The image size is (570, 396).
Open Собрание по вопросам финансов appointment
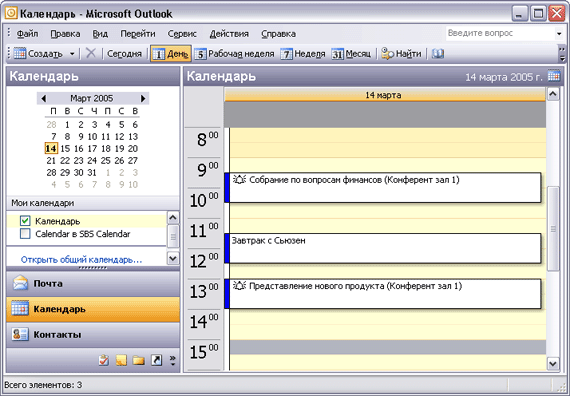(383, 188)
